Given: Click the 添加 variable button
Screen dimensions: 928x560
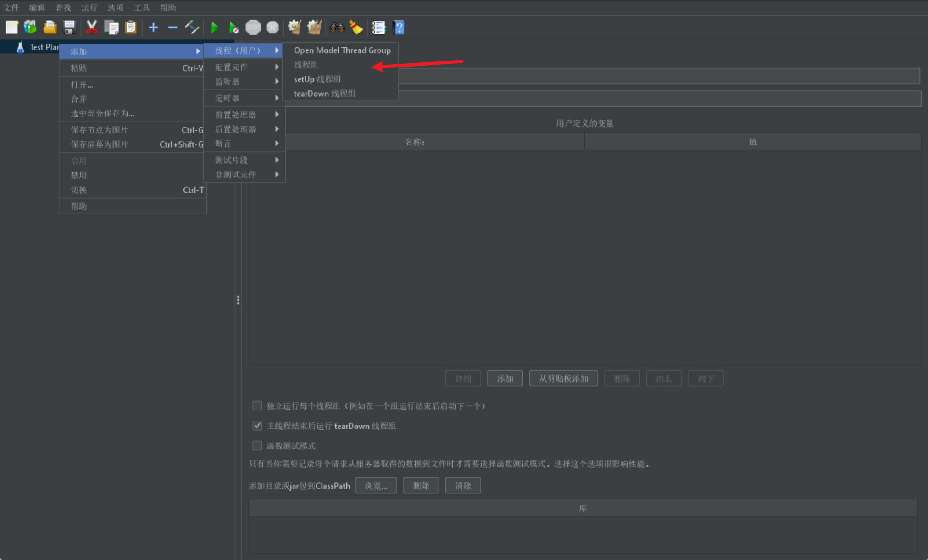Looking at the screenshot, I should coord(505,378).
